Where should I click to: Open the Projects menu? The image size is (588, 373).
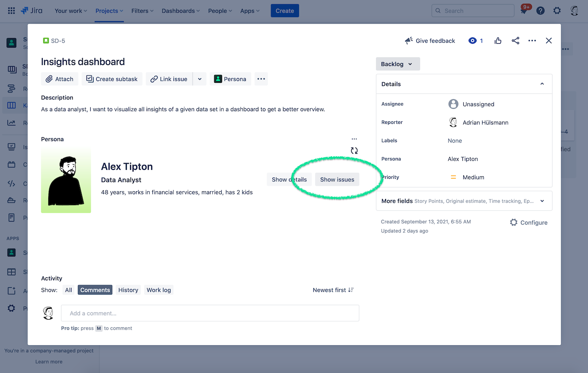109,11
